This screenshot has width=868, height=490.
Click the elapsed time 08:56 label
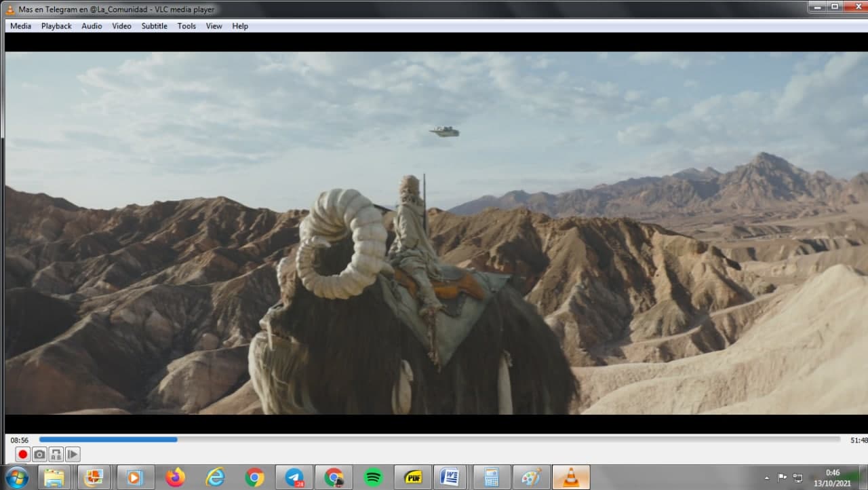click(x=19, y=440)
